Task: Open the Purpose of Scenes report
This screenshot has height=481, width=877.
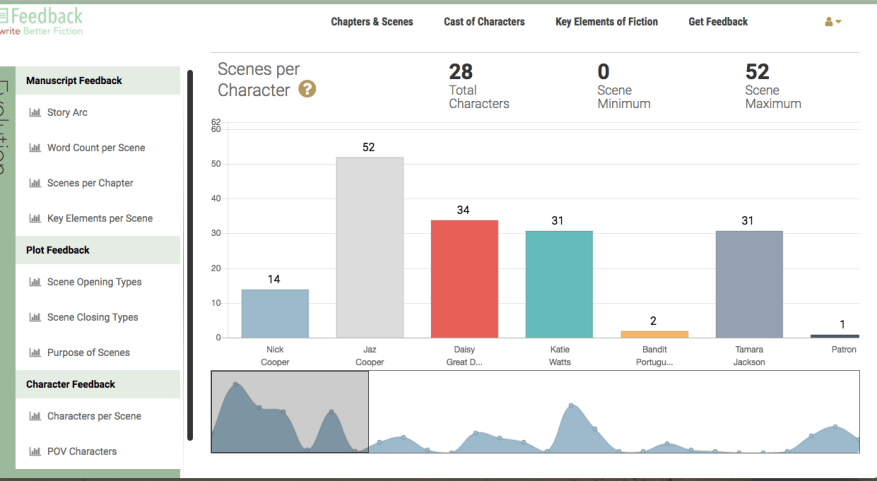Action: tap(88, 352)
